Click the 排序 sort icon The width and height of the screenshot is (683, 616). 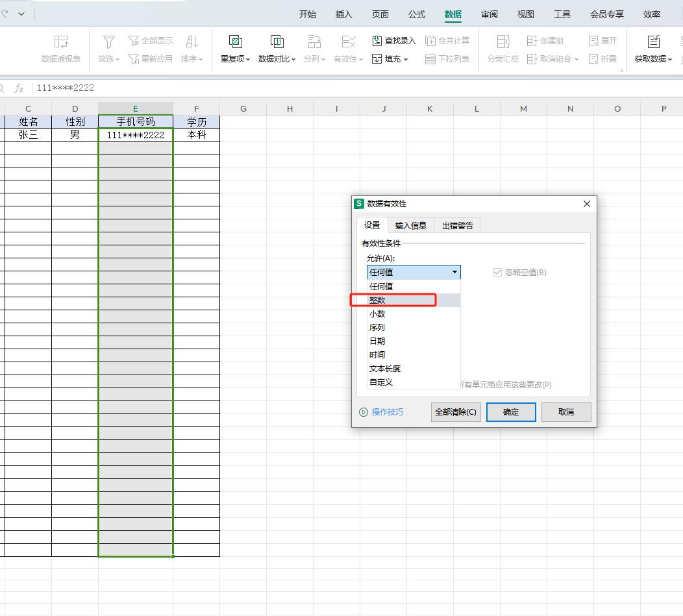click(x=192, y=42)
